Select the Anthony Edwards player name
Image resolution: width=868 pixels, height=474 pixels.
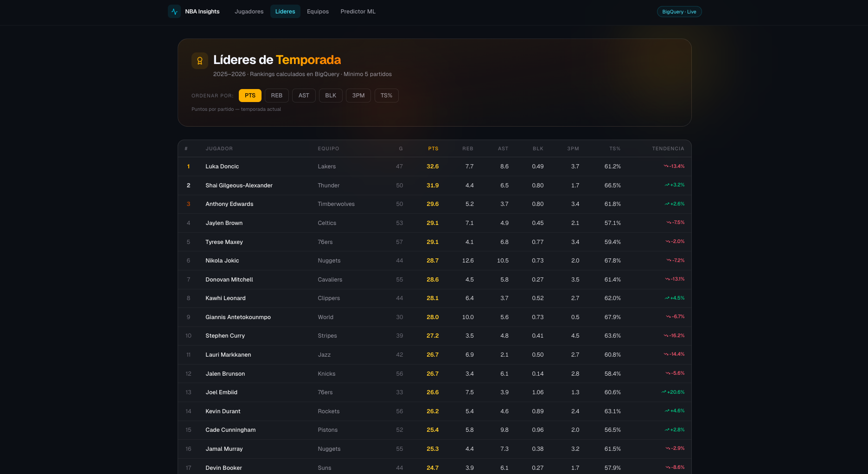[230, 204]
